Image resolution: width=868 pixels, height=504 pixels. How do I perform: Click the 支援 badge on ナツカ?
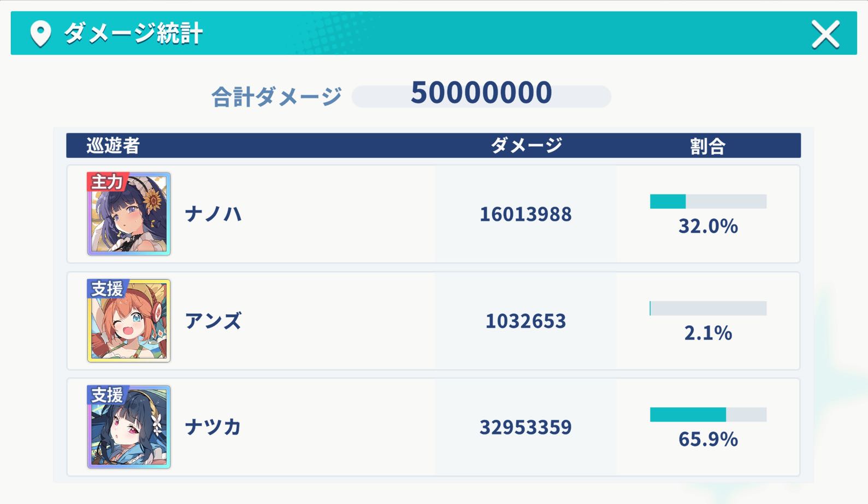[x=107, y=394]
